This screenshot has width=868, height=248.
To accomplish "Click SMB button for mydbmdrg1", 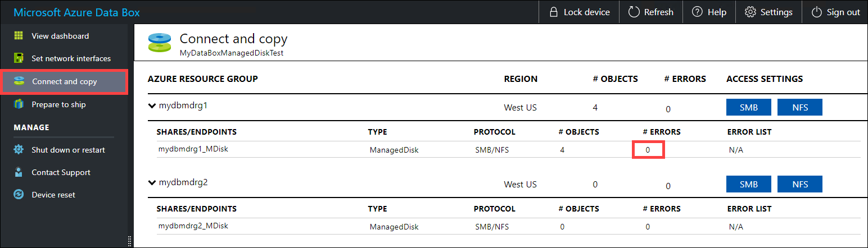I will tap(748, 107).
